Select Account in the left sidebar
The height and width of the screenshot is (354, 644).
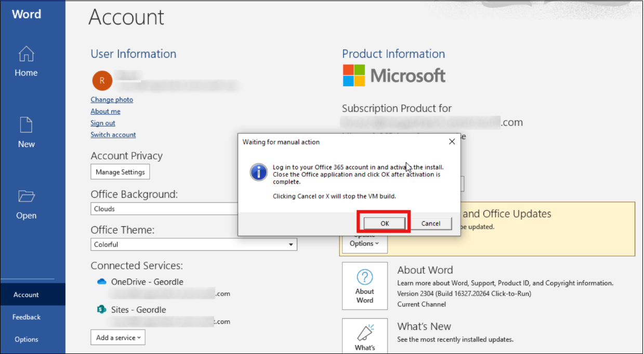(27, 294)
